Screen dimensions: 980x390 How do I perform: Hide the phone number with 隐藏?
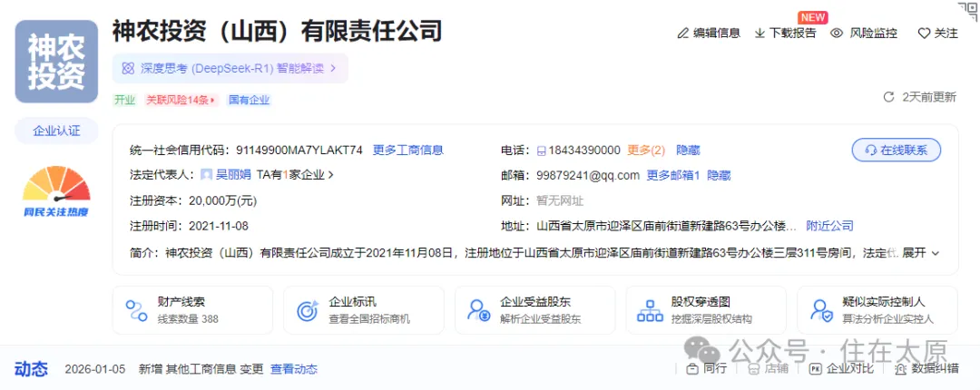[x=688, y=150]
